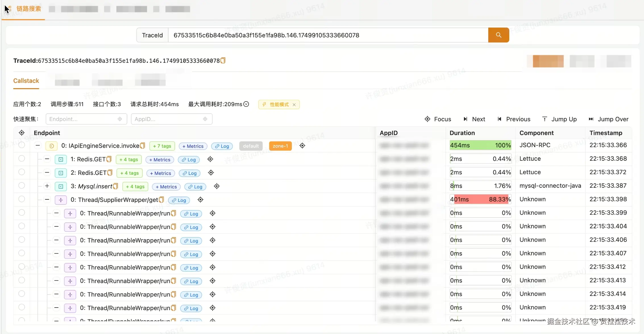Switch to the Callstack tab
This screenshot has height=334, width=644.
point(26,81)
